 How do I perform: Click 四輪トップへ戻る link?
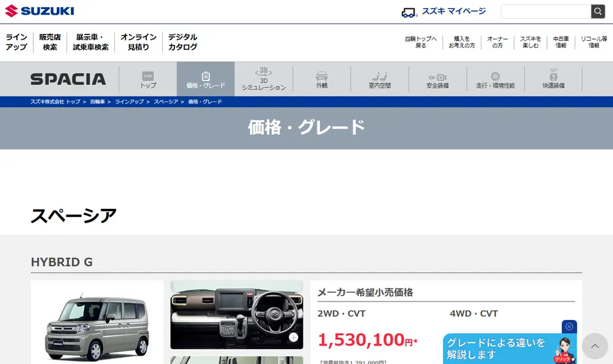(421, 42)
